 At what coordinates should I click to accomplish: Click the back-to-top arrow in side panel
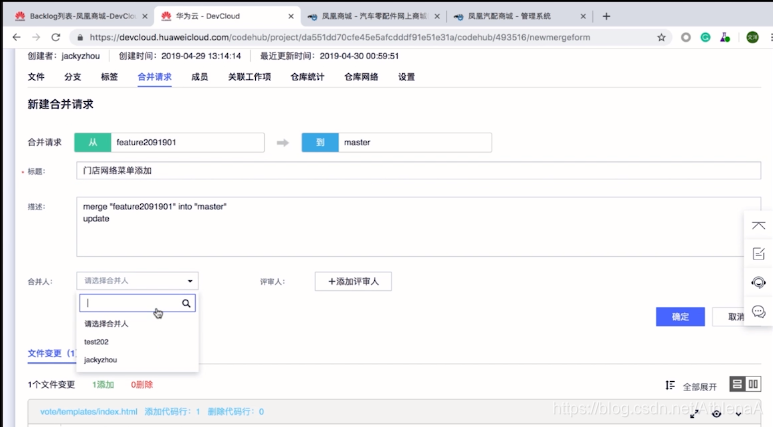[x=758, y=226]
